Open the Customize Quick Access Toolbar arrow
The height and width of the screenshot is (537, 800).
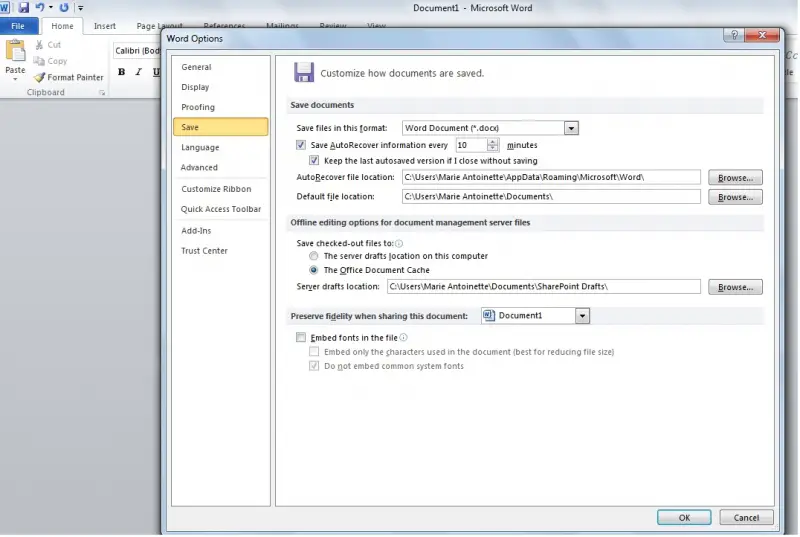(81, 8)
